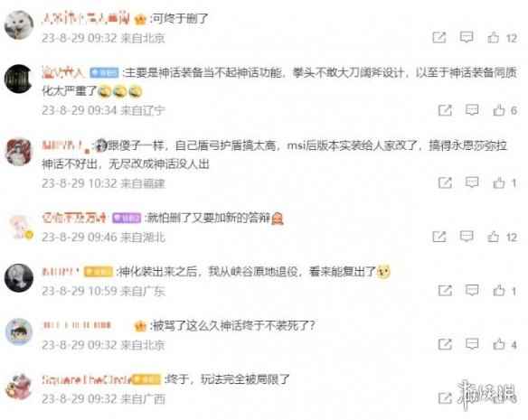Reply to the comment "被骂了这么久神话终于不装死了?"
The image size is (528, 420).
[472, 344]
